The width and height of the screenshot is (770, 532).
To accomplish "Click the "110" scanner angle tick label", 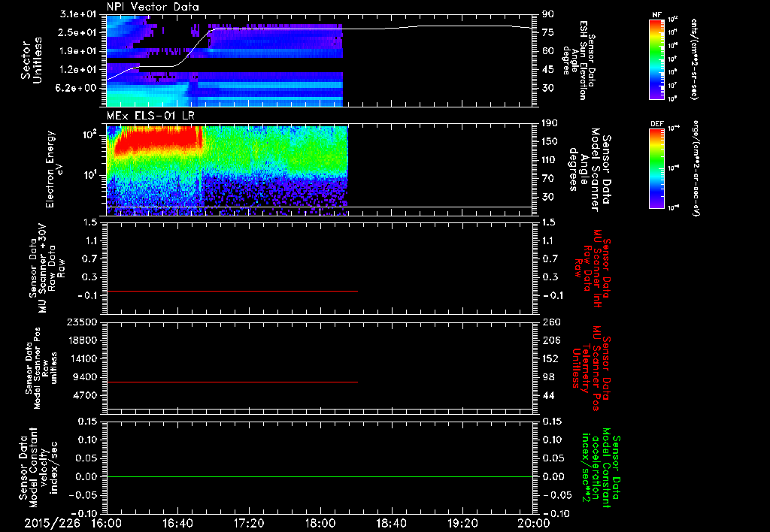I will point(550,160).
